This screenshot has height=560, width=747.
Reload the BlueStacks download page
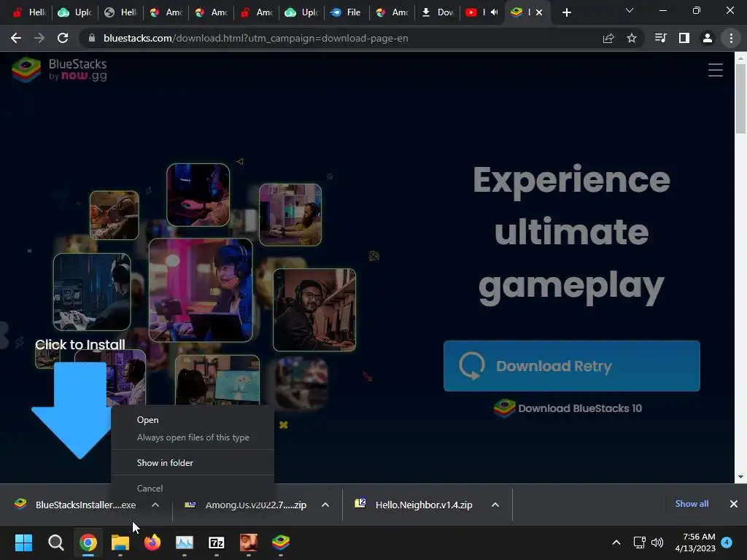63,38
